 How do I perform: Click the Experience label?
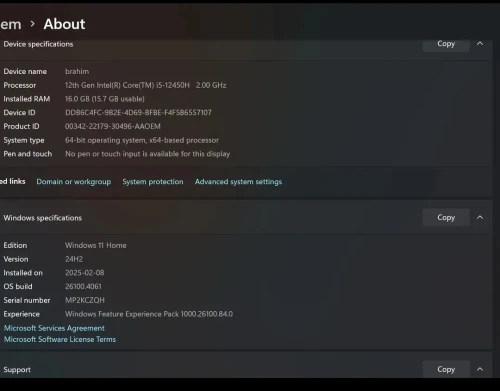tap(21, 314)
